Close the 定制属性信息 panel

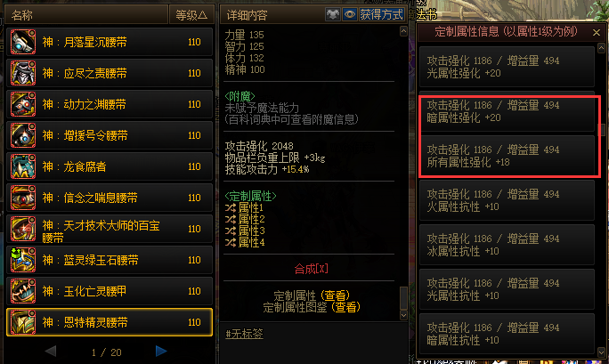[x=597, y=33]
